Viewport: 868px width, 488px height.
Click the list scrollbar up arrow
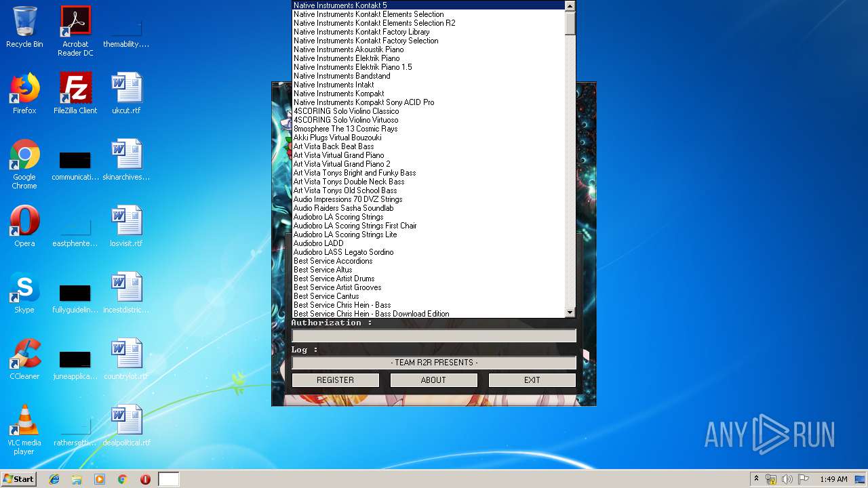click(x=570, y=5)
